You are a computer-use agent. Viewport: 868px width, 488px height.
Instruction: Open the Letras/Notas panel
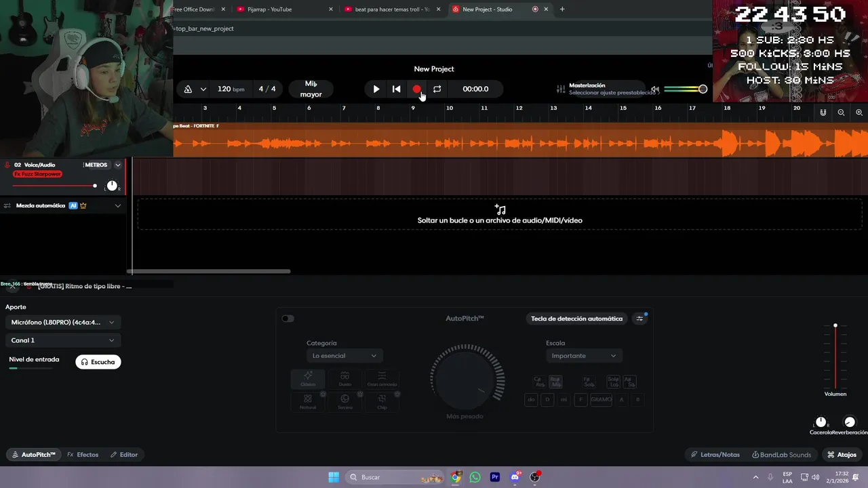(715, 455)
